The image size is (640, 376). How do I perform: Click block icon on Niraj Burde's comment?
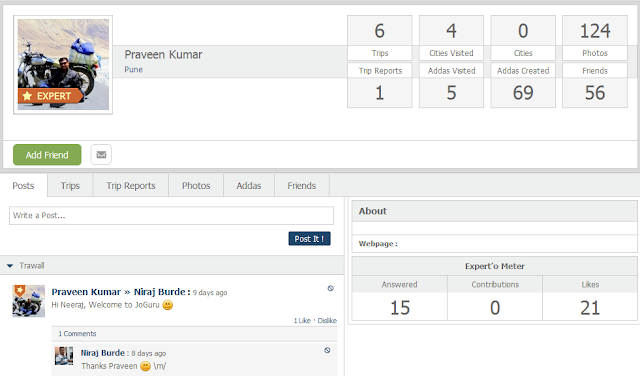pyautogui.click(x=327, y=350)
